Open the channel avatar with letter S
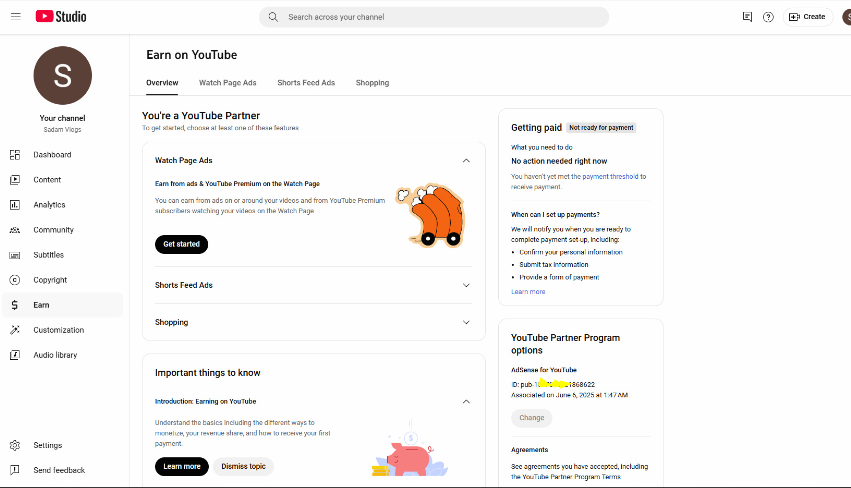This screenshot has height=488, width=851. point(62,75)
